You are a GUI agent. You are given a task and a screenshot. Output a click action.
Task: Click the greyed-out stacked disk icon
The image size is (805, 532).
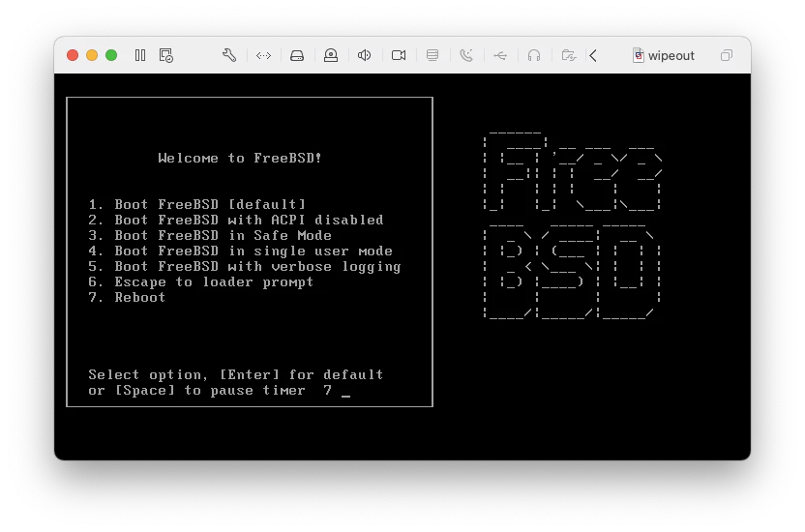tap(432, 55)
